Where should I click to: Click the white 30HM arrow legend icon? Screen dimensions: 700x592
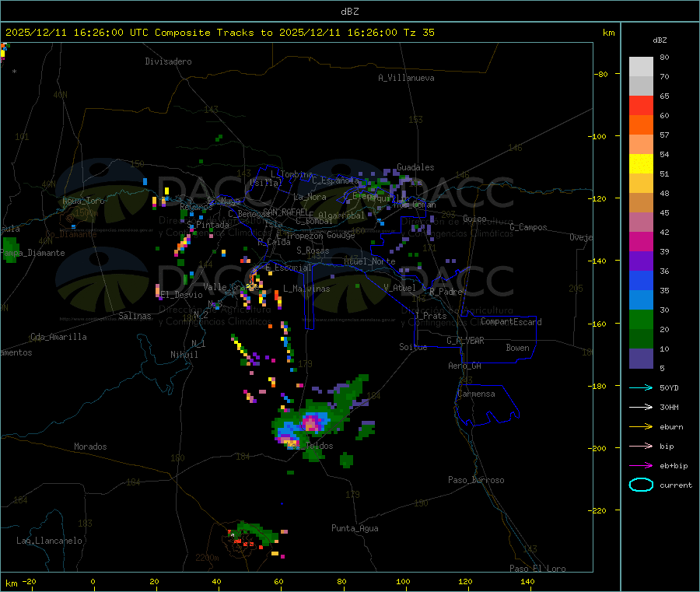click(641, 407)
